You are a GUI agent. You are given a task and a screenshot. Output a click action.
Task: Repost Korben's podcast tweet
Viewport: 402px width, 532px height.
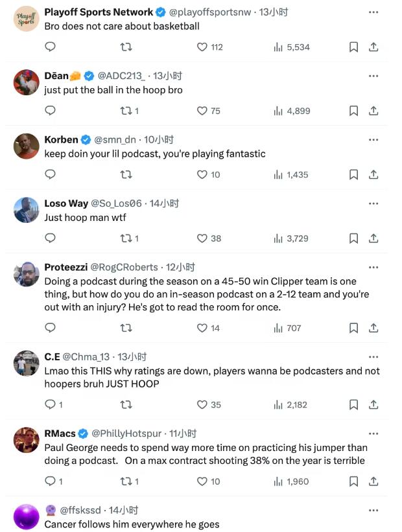point(126,174)
